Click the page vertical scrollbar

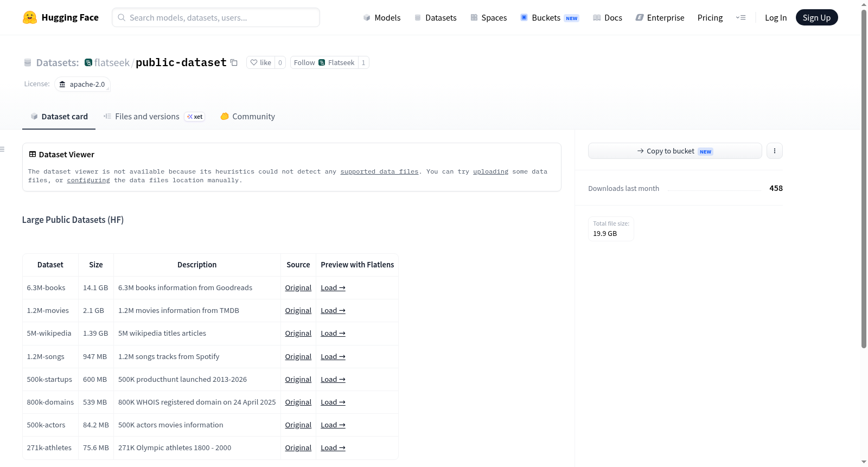pos(864,179)
